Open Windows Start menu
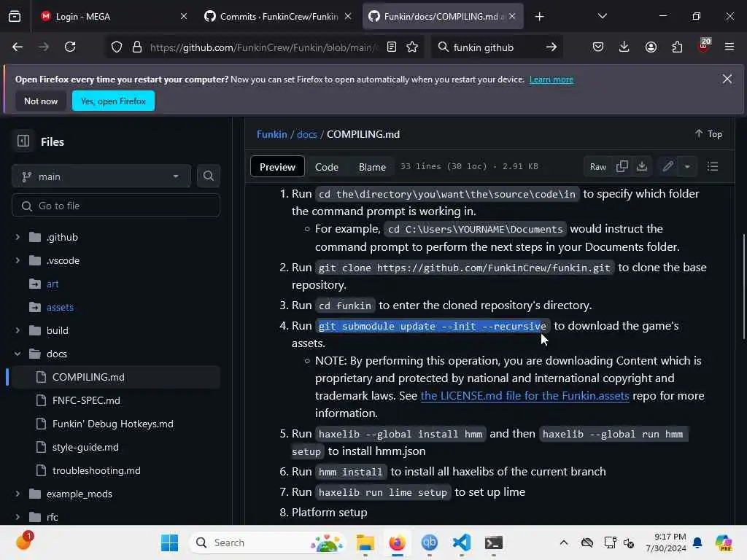 click(x=169, y=542)
